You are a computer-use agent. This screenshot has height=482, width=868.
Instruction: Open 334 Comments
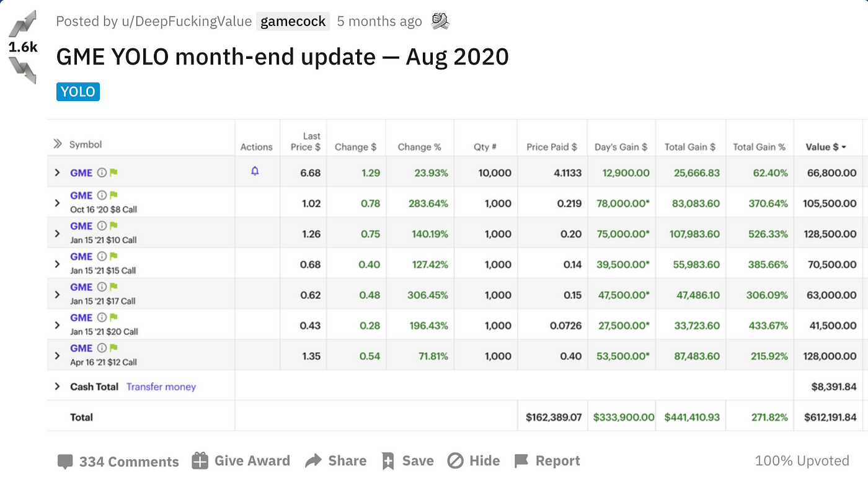click(x=118, y=461)
